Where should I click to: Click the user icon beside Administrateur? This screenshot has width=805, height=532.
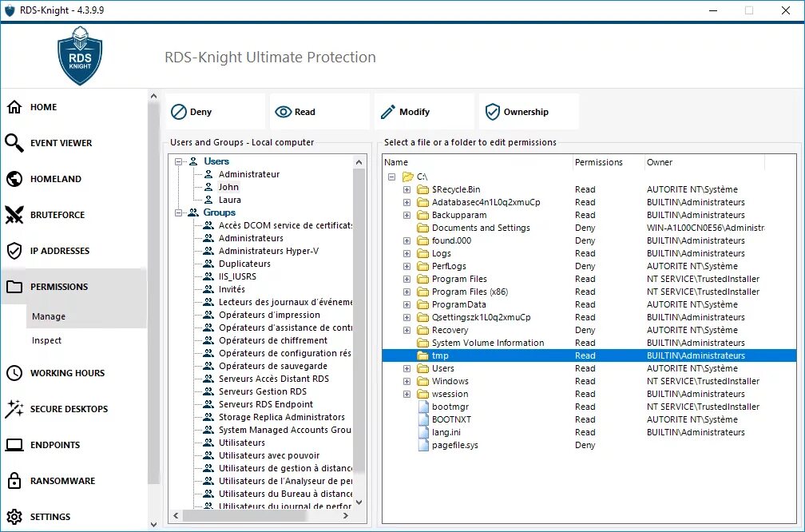click(x=208, y=174)
